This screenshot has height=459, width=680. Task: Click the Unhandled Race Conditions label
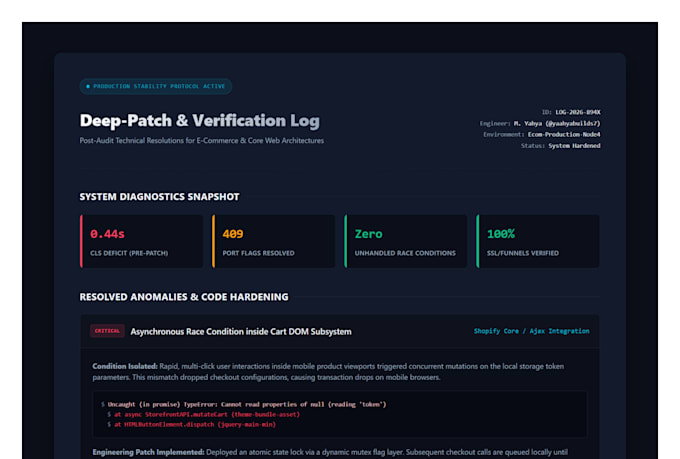(405, 253)
